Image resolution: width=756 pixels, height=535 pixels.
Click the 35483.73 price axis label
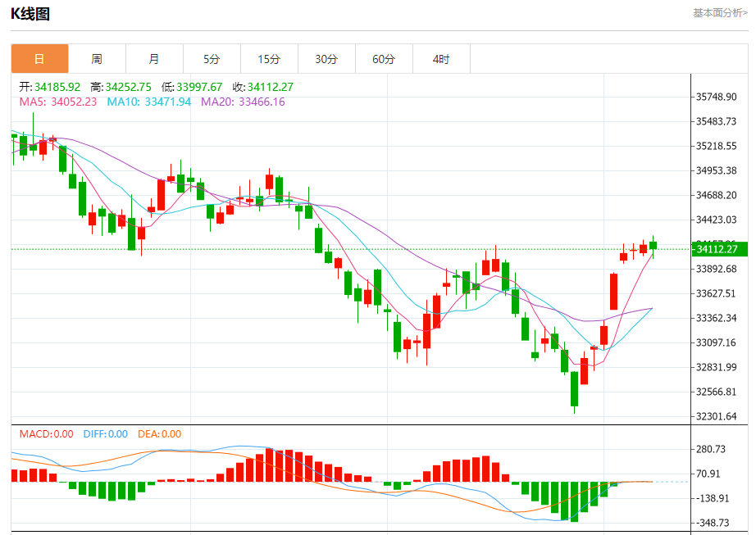(717, 121)
